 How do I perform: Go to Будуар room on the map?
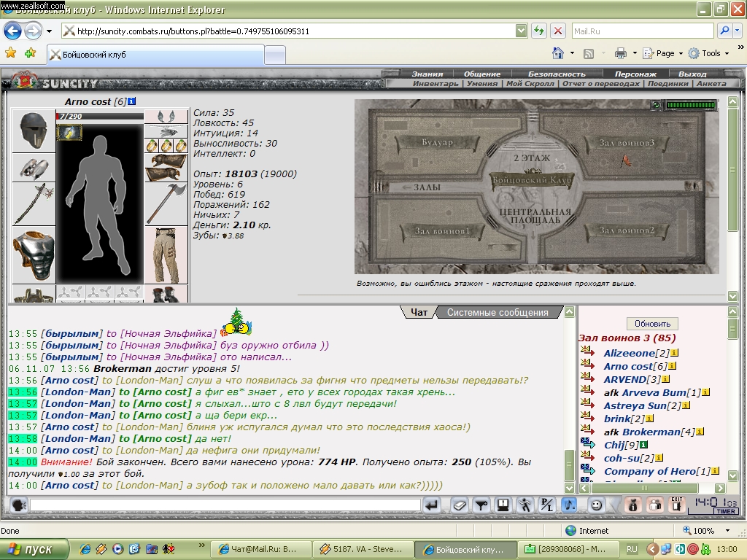437,142
